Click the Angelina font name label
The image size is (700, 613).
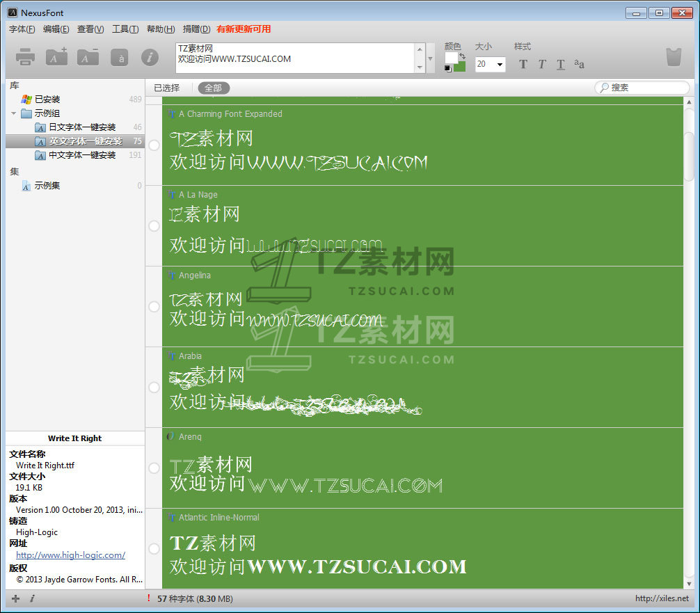195,275
